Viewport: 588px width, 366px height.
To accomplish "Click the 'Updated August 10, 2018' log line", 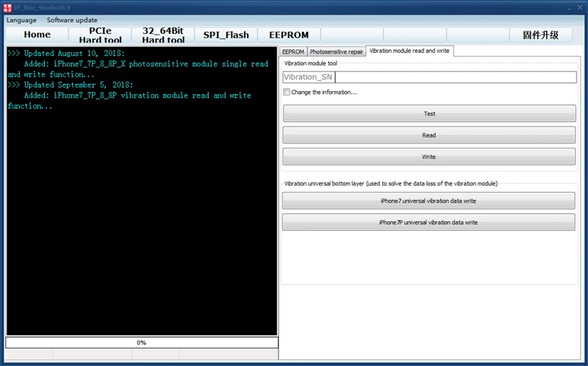I will (66, 53).
